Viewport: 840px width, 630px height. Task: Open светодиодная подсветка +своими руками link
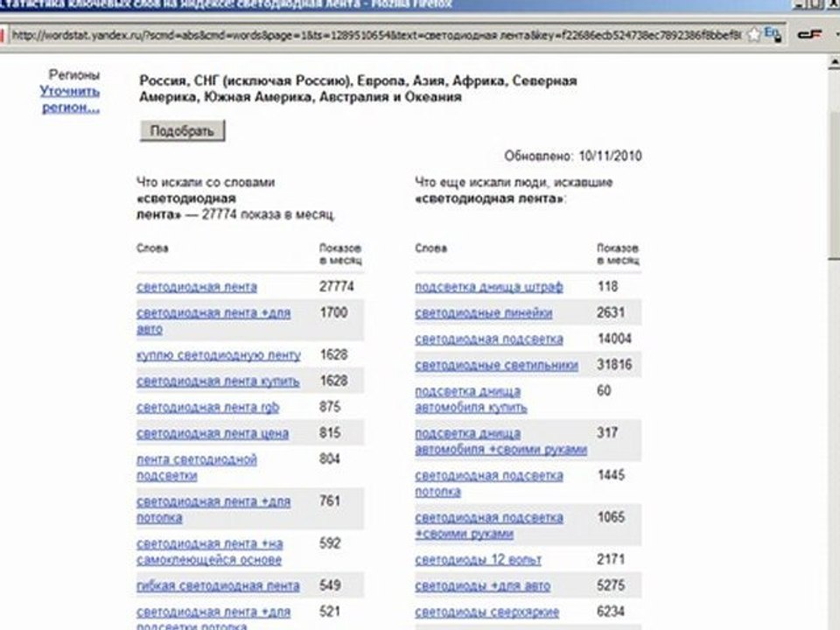[488, 526]
